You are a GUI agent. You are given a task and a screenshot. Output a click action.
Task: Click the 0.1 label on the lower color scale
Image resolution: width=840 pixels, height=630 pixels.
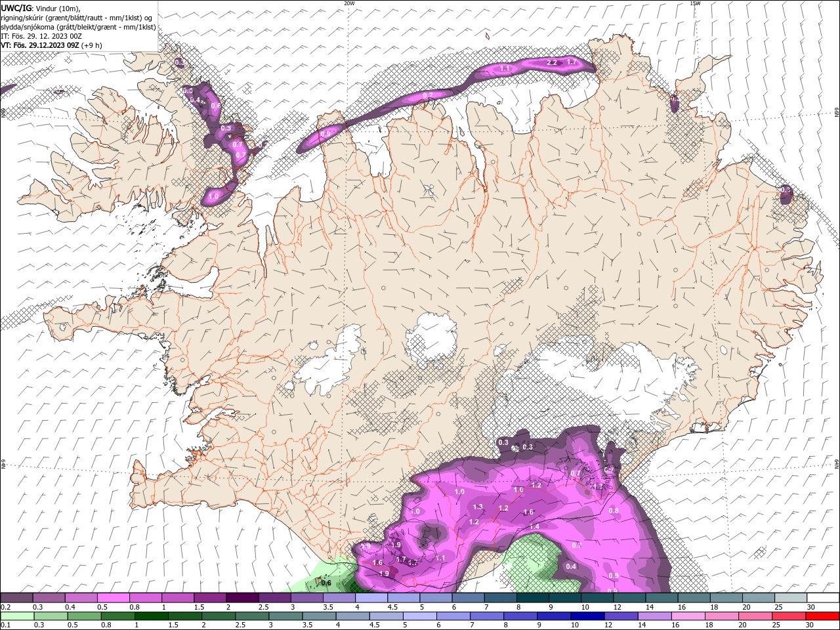tap(5, 625)
